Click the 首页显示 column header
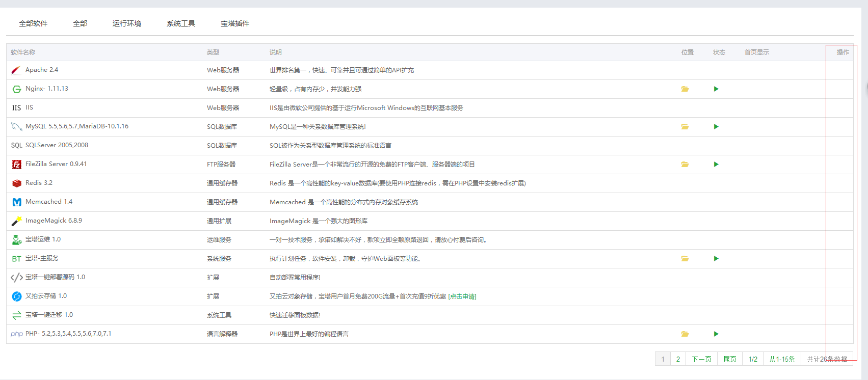Screen dimensions: 868x380 (757, 52)
